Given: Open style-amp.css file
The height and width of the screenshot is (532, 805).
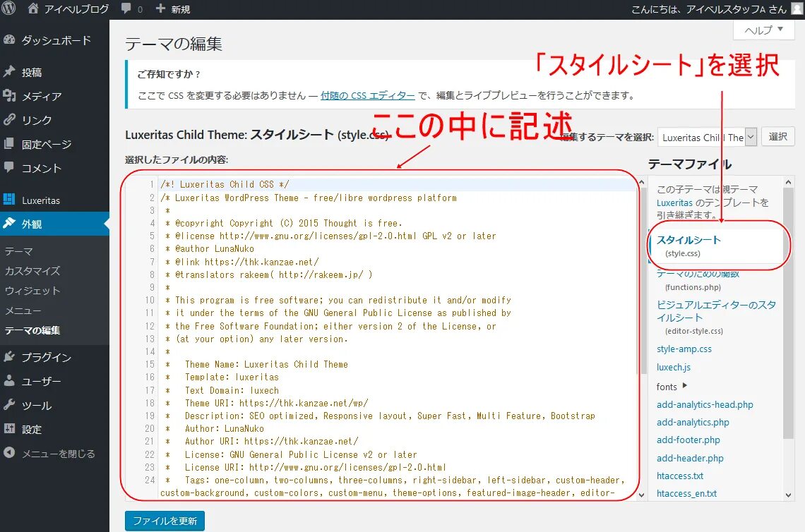Looking at the screenshot, I should 684,349.
